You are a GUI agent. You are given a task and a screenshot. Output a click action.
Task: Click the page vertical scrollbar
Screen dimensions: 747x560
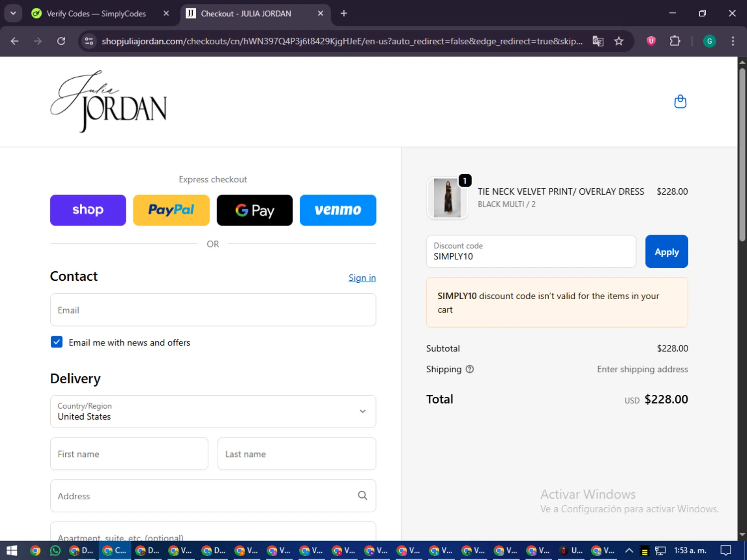point(742,154)
